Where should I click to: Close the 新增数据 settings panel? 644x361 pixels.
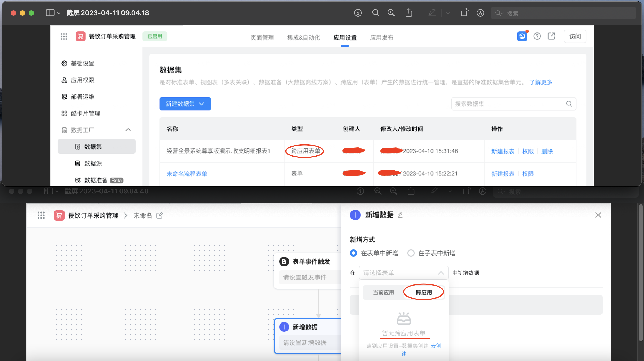[598, 215]
